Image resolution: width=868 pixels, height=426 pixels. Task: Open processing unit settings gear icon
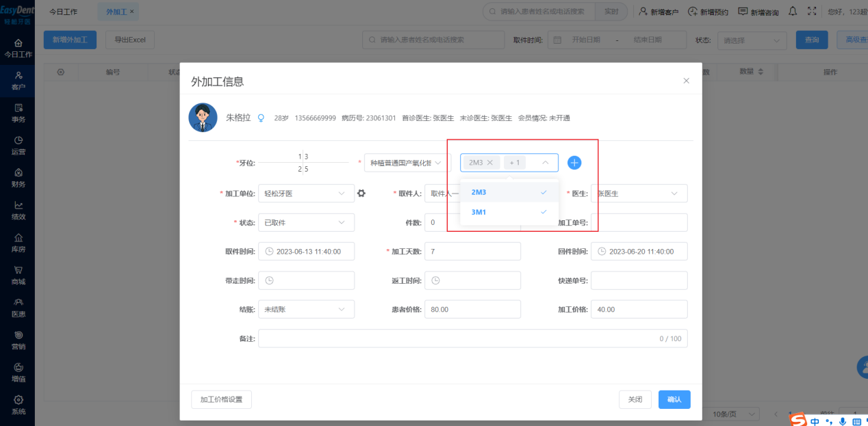pyautogui.click(x=361, y=194)
